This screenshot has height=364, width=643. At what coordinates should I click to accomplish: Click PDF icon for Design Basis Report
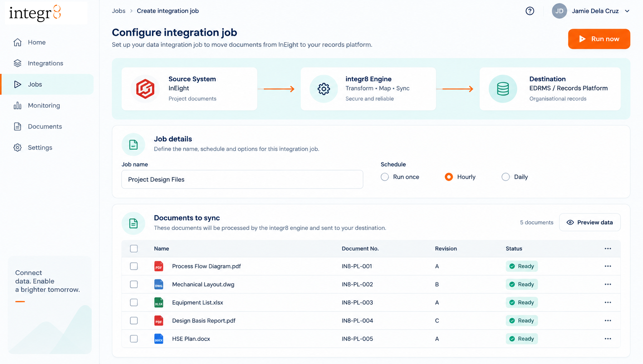[159, 321]
